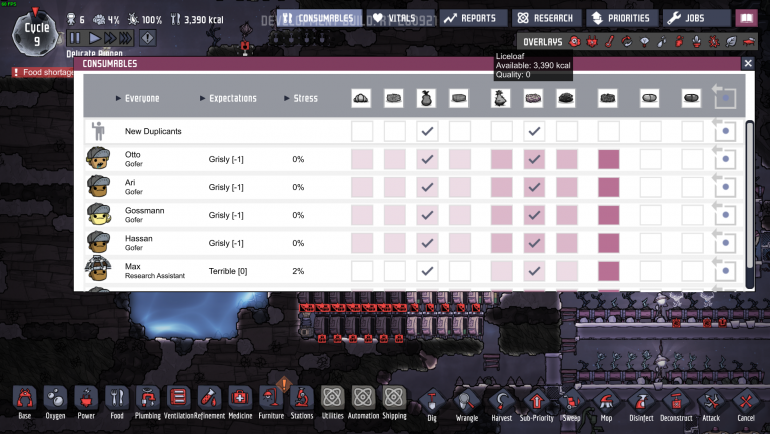
Task: Reset New Duplicants row with arrow-box button
Action: point(724,130)
